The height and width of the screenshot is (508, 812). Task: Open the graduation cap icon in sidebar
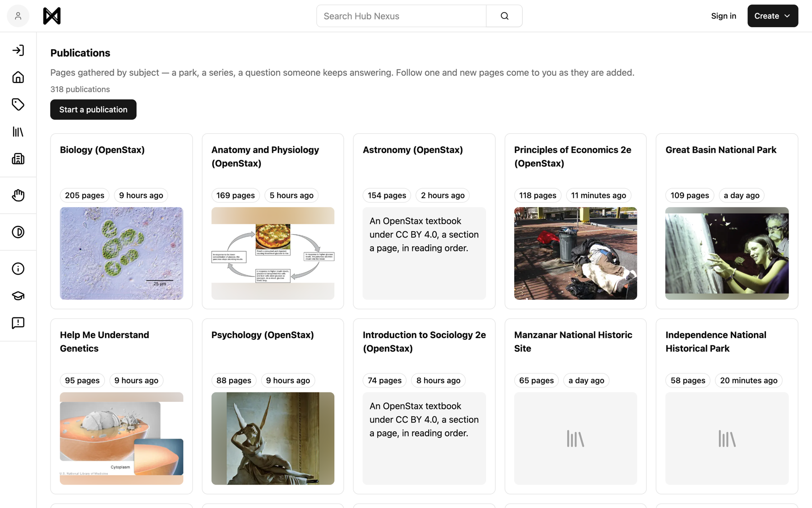pos(18,296)
